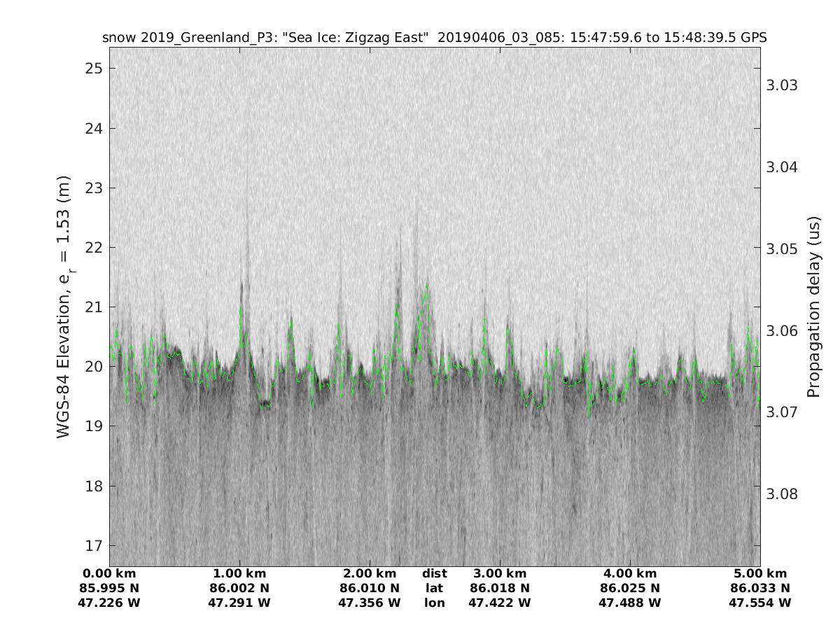Image resolution: width=840 pixels, height=630 pixels.
Task: Click the '1.00 km' distance label
Action: click(239, 574)
